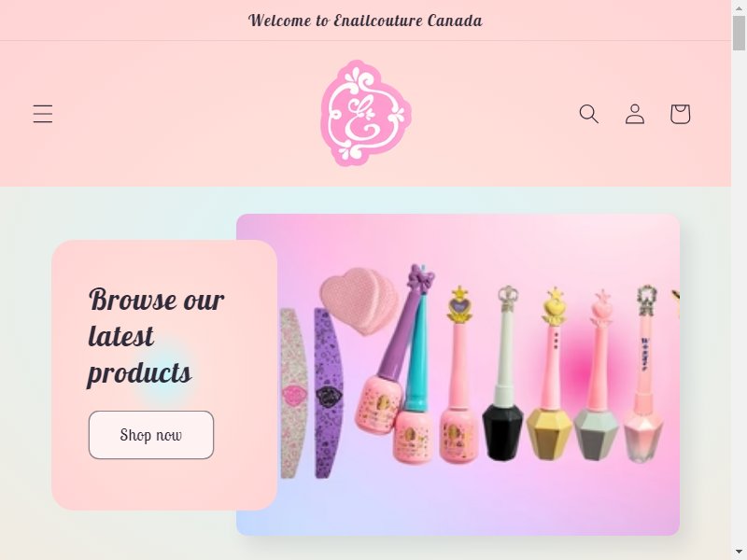Click the Shop now button
Image resolution: width=747 pixels, height=560 pixels.
click(151, 435)
